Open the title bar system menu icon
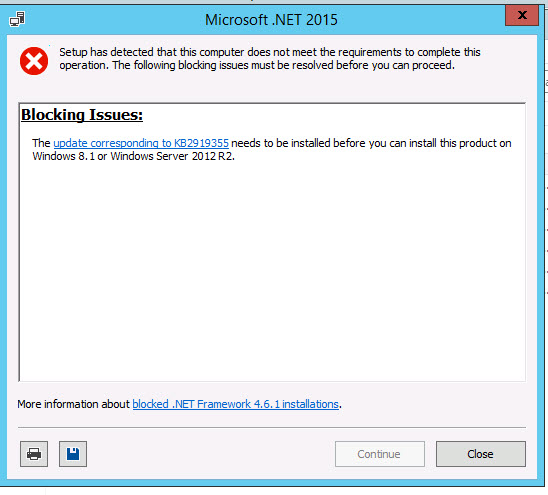The image size is (548, 495). [x=17, y=19]
